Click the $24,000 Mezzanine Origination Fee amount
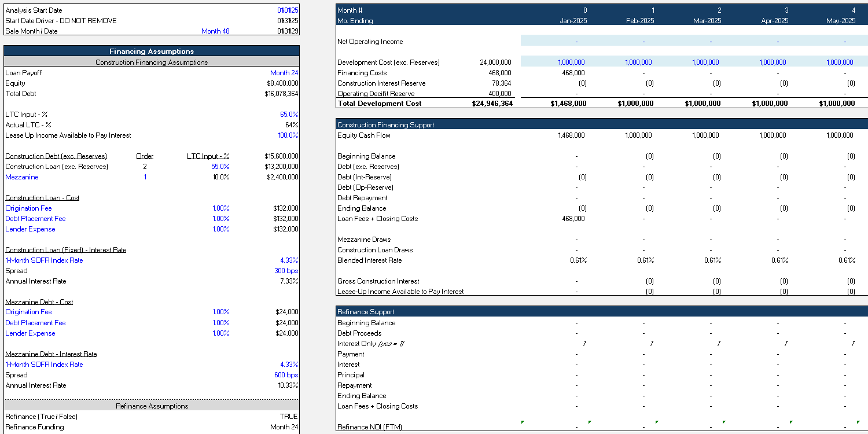The width and height of the screenshot is (868, 434). pos(287,312)
